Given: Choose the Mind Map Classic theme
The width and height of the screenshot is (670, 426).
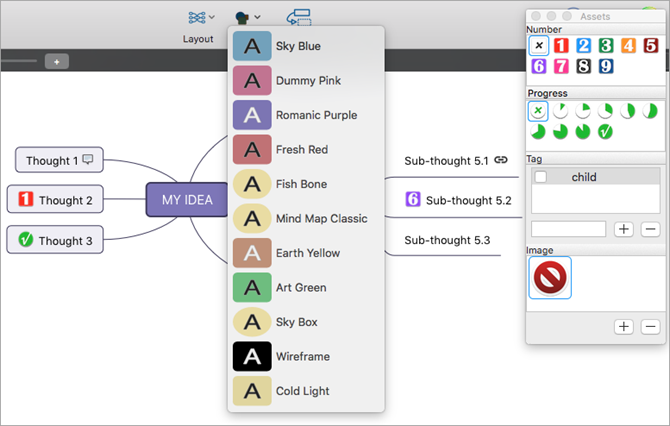Looking at the screenshot, I should point(306,218).
